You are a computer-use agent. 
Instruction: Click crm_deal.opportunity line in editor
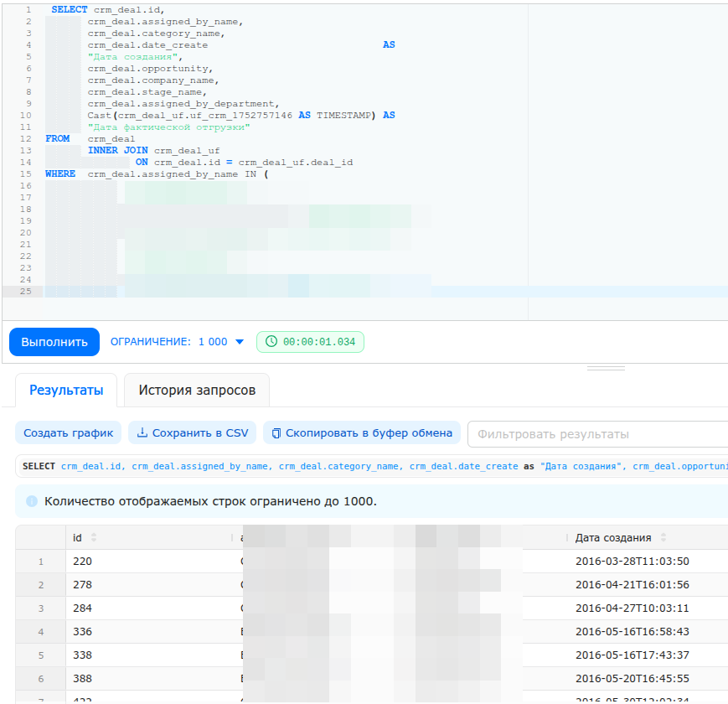150,69
